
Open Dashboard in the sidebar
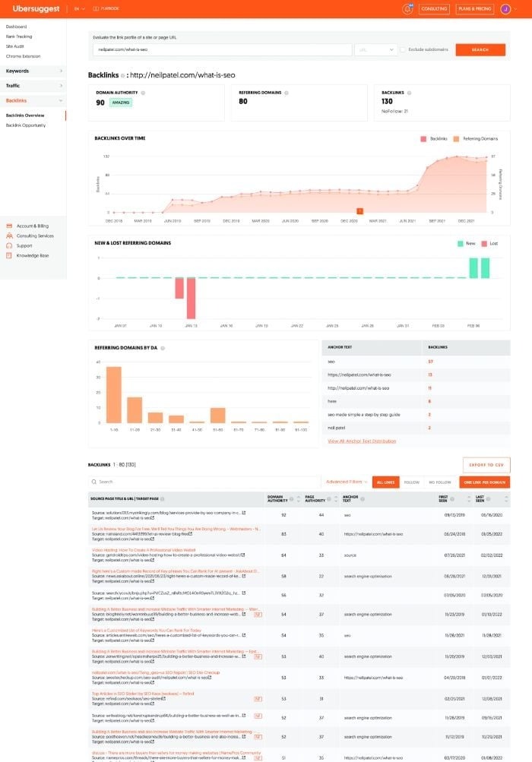[x=17, y=27]
